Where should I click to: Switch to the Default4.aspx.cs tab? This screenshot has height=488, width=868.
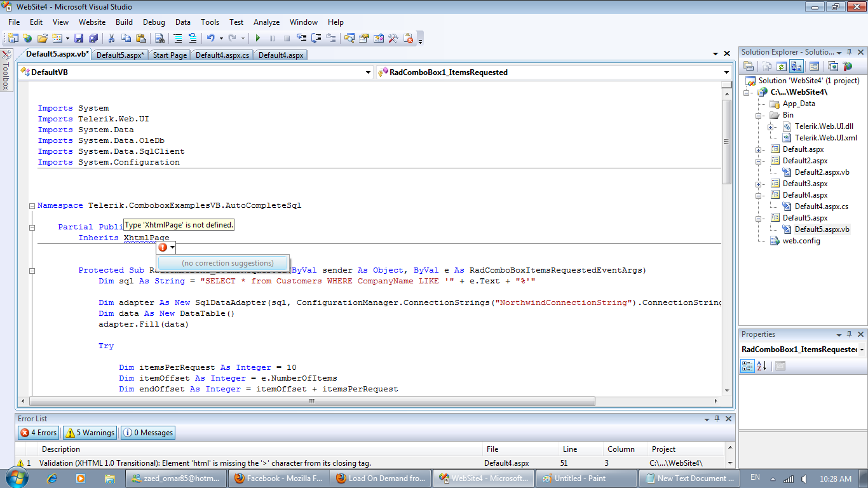[222, 55]
